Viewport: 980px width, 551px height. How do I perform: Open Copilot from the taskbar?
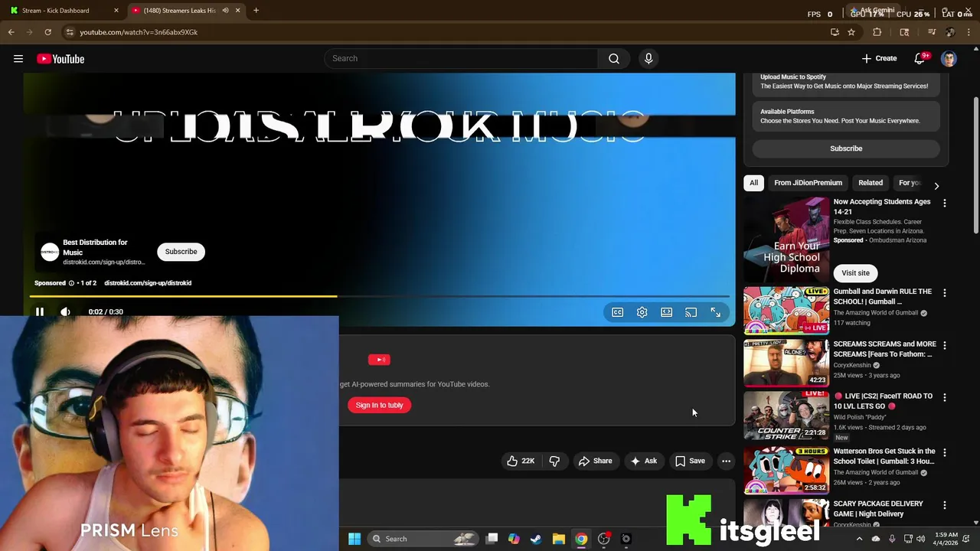(514, 539)
